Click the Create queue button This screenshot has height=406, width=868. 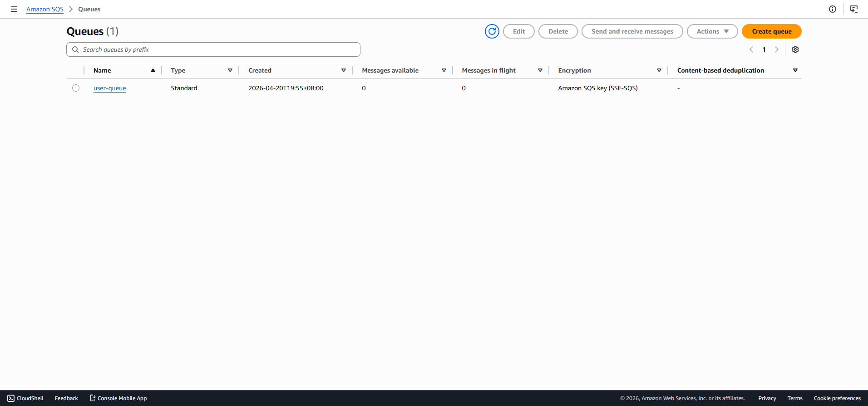(x=771, y=31)
